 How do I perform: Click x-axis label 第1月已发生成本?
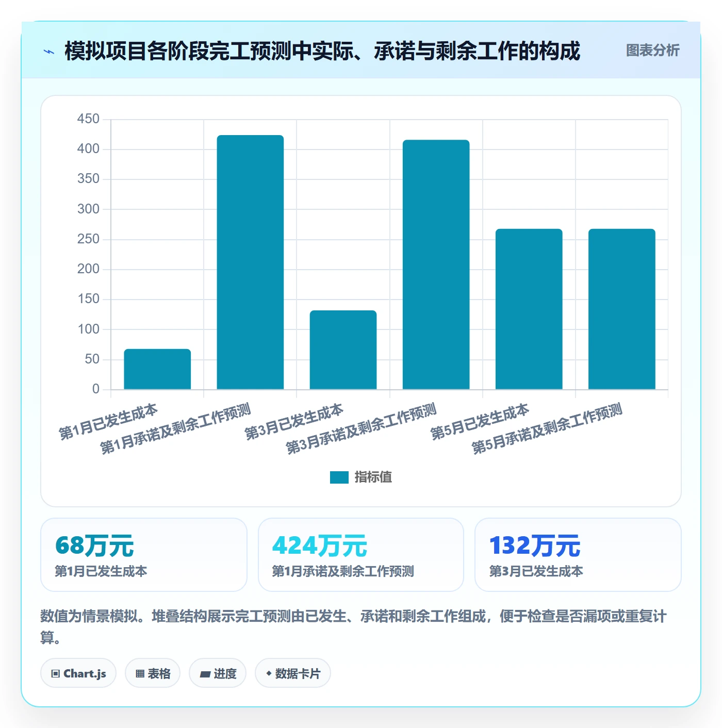[x=108, y=422]
